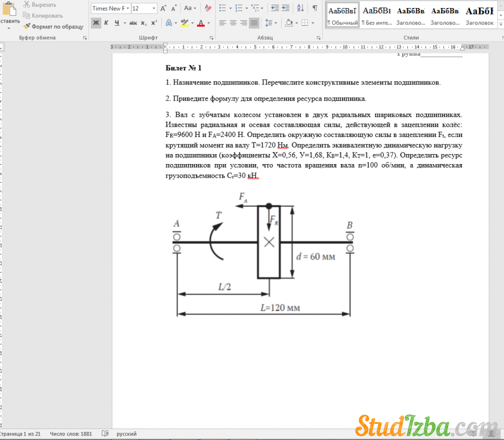Increase font size with the grow-font icon

click(x=163, y=8)
